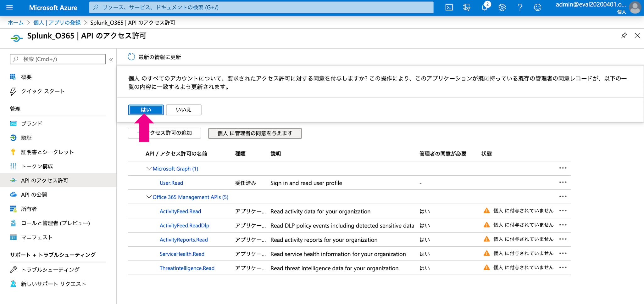Viewport: 644px width, 304px height.
Task: Decline consent with the いいえ button
Action: [184, 110]
